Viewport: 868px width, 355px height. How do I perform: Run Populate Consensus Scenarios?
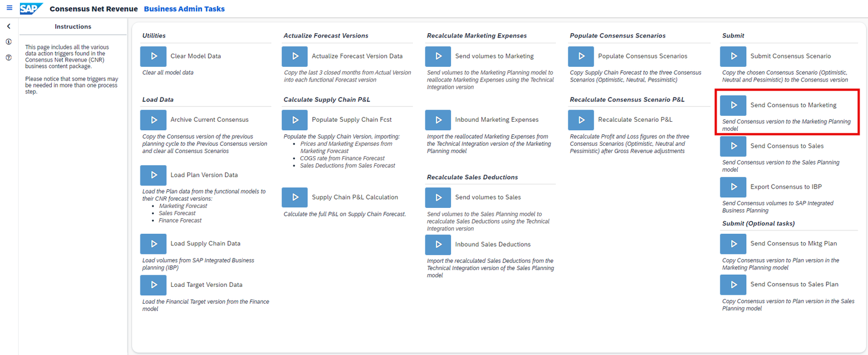pyautogui.click(x=581, y=56)
